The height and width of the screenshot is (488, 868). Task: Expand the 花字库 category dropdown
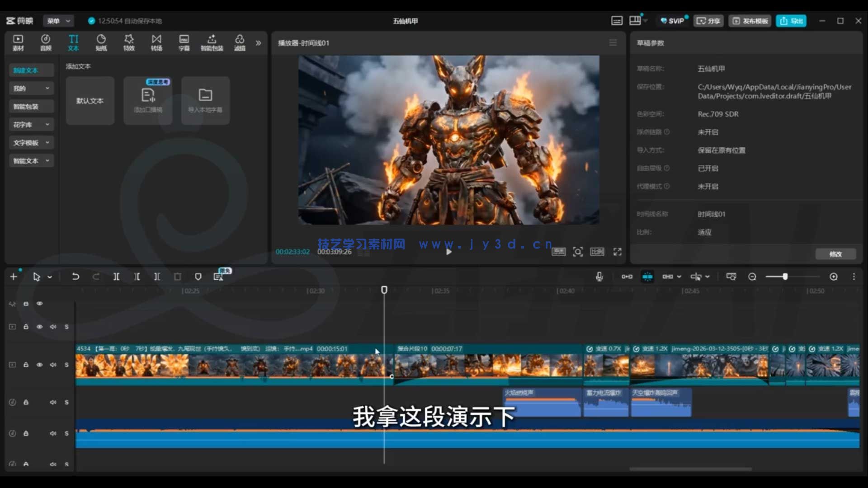click(47, 124)
